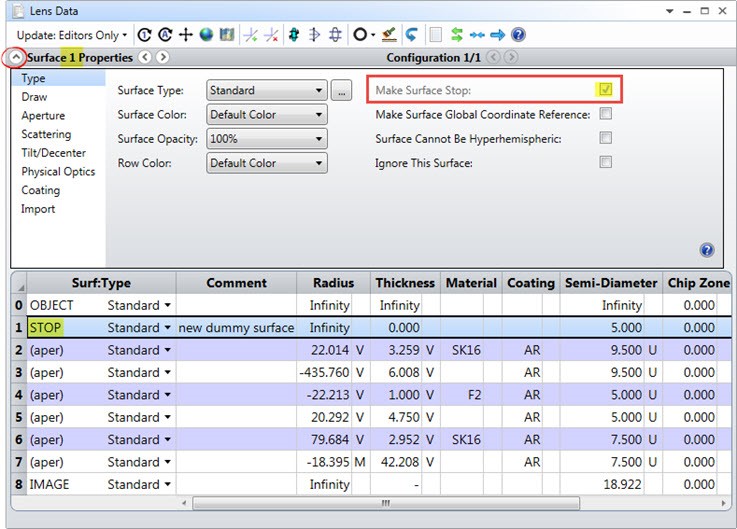Click the Semi-Diameter column header
Screen dimensions: 737x529
pos(611,283)
